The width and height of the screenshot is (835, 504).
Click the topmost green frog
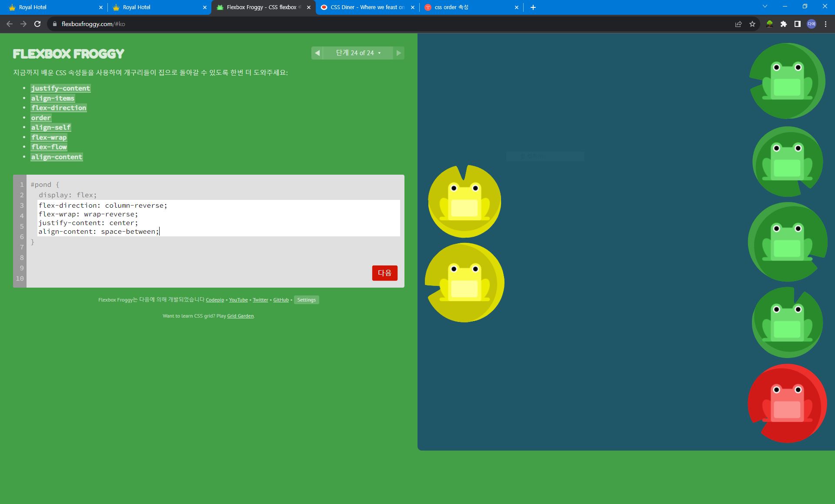(x=787, y=81)
